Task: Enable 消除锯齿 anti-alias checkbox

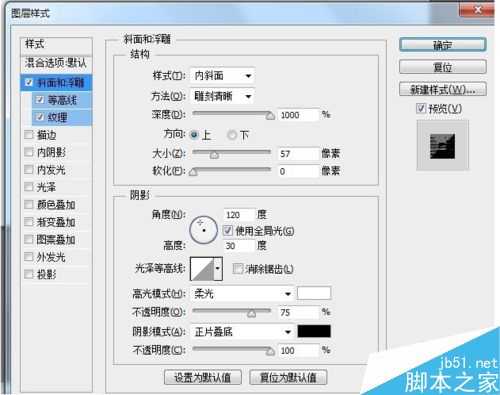Action: pyautogui.click(x=238, y=268)
